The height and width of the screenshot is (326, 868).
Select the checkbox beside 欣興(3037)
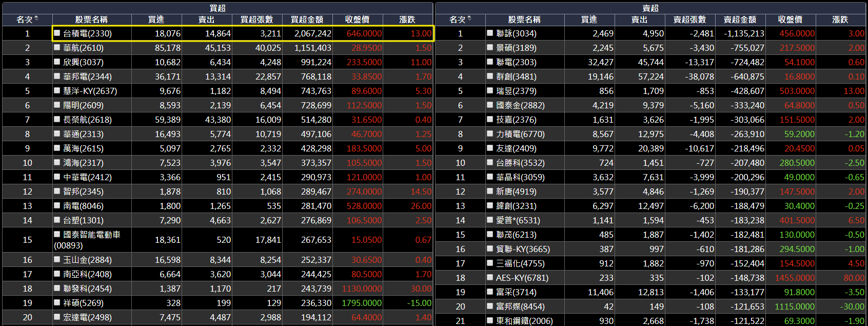[57, 62]
